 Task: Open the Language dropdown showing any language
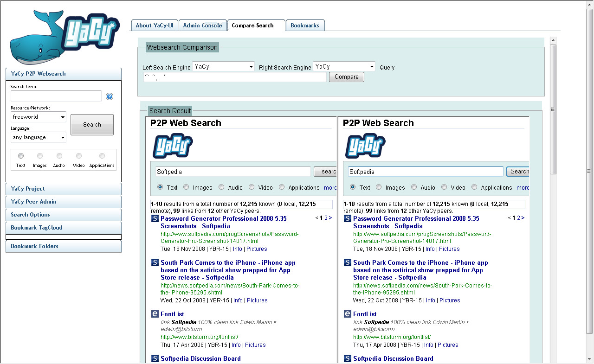[x=39, y=137]
